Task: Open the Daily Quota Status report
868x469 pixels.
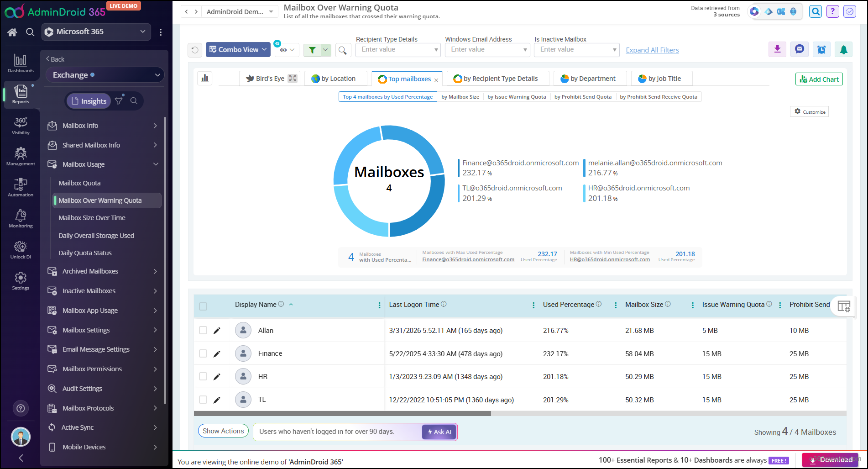Action: 85,253
